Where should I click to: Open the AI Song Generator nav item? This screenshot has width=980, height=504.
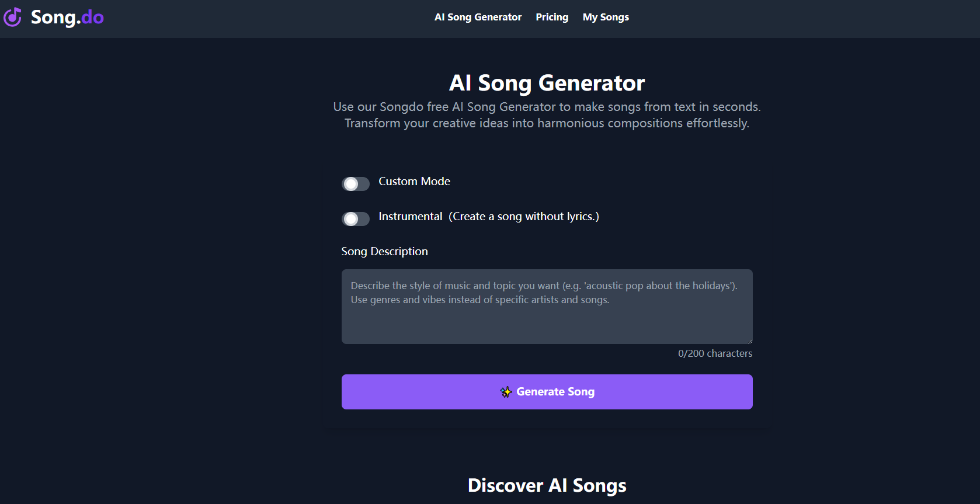pyautogui.click(x=478, y=18)
